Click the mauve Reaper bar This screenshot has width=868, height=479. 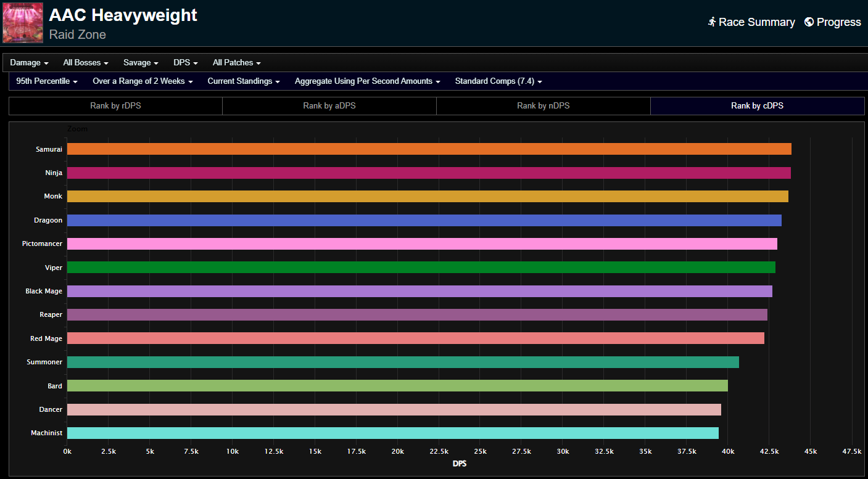coord(417,314)
